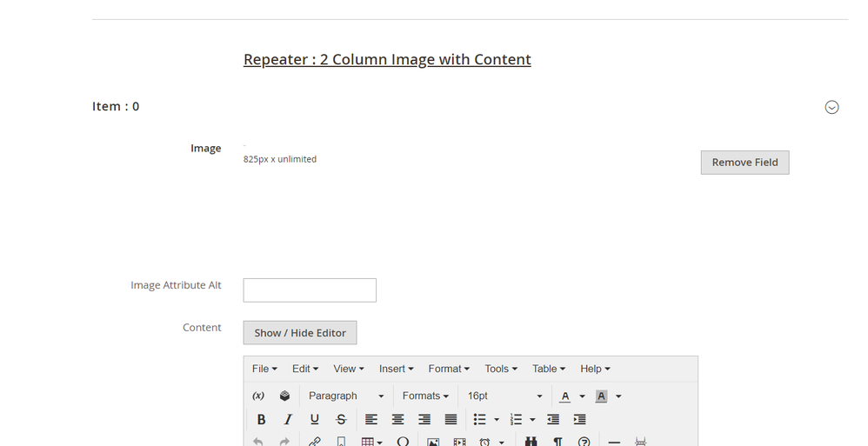Open the table options arrow

[x=380, y=443]
